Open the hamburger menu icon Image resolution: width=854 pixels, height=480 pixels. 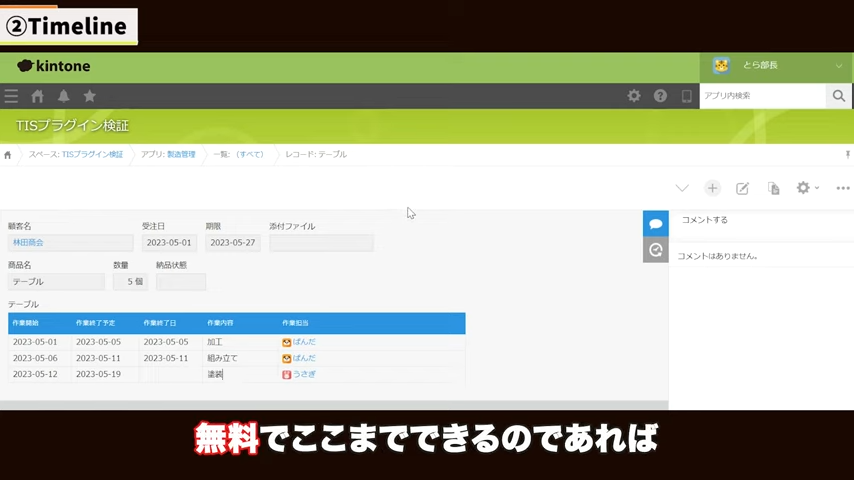pos(11,96)
